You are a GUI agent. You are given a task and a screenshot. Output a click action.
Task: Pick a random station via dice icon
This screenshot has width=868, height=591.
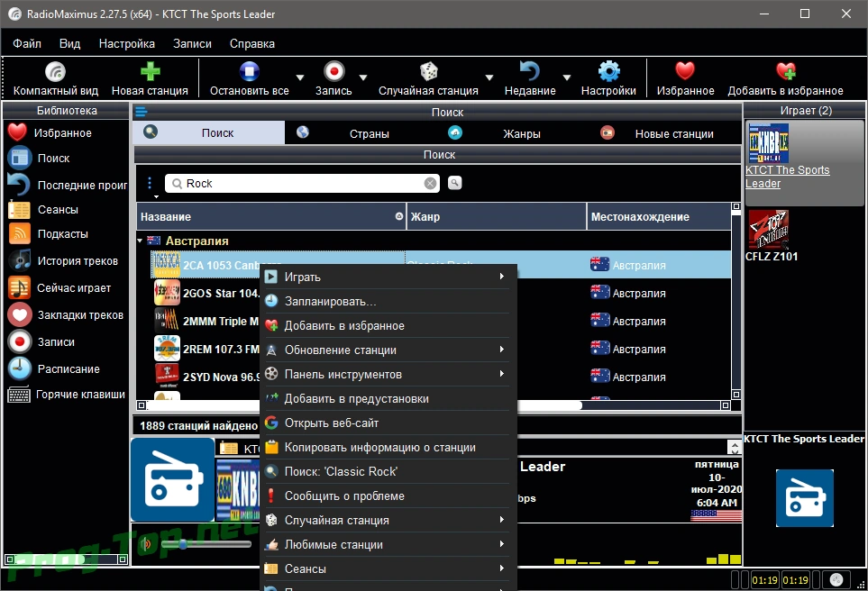(428, 71)
